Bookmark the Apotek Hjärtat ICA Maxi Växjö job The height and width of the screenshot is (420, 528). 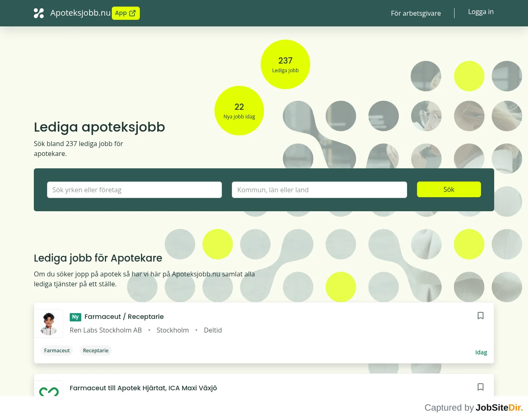pyautogui.click(x=481, y=387)
